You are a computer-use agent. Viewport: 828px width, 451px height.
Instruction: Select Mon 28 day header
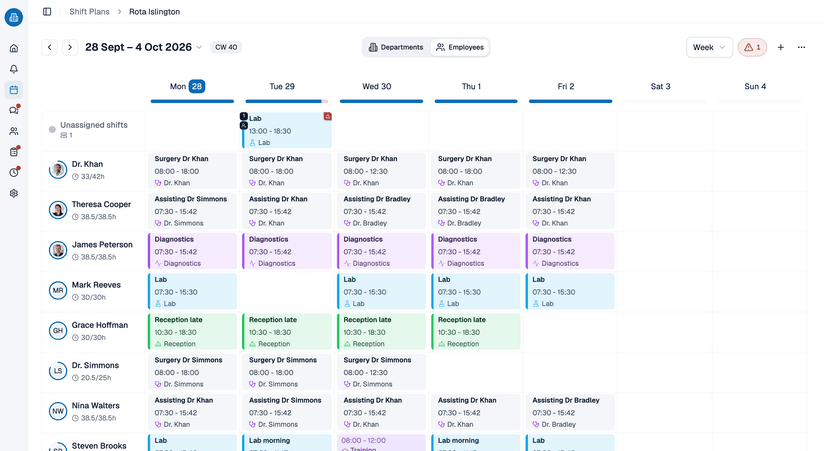click(187, 86)
